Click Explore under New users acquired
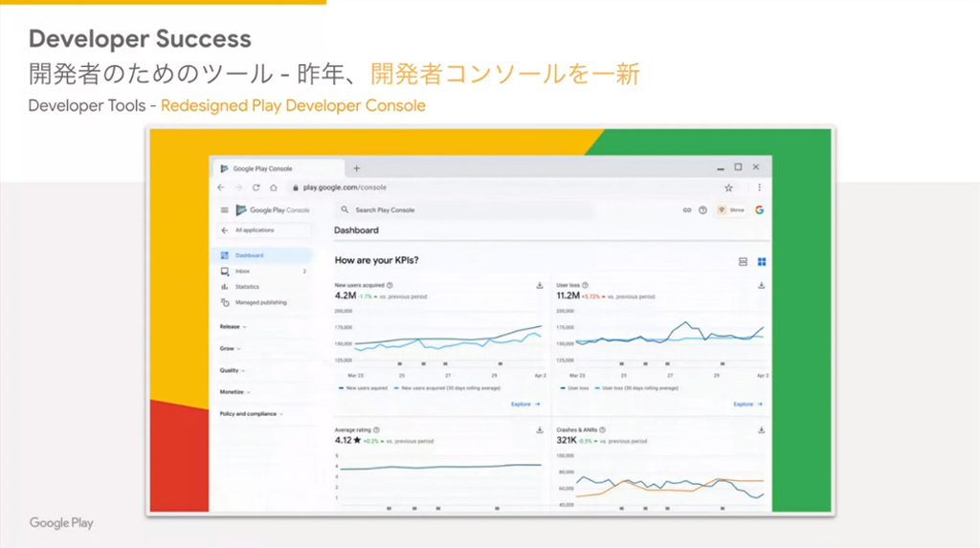This screenshot has width=980, height=548. (525, 405)
